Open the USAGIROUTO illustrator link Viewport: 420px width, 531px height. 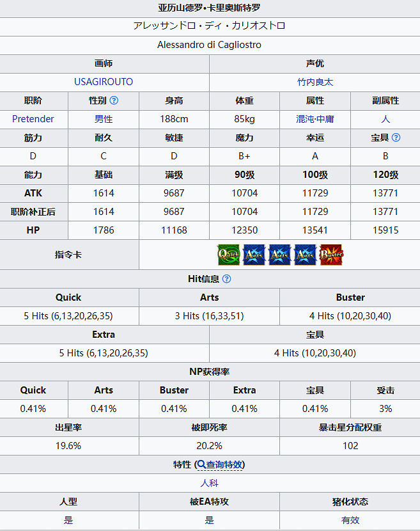(104, 82)
